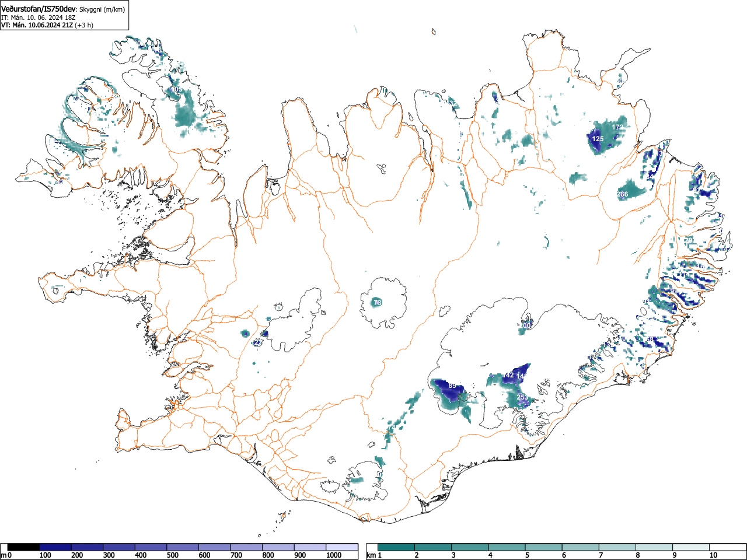This screenshot has height=560, width=747.
Task: Click the 'VT: Mán. 10.06.2024 21Z' valid time
Action: (x=37, y=25)
